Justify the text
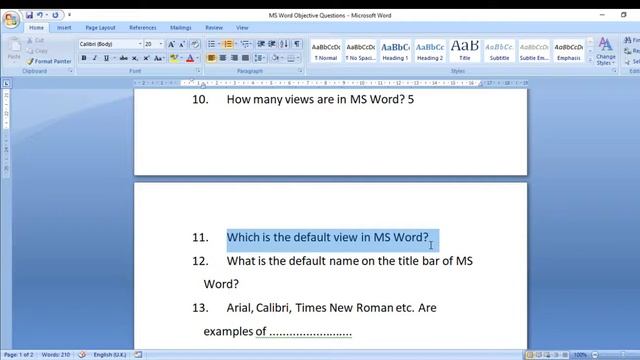The height and width of the screenshot is (360, 640). (245, 58)
